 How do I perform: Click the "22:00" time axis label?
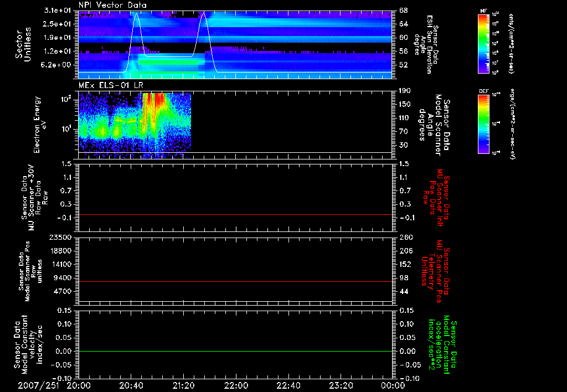tap(236, 385)
